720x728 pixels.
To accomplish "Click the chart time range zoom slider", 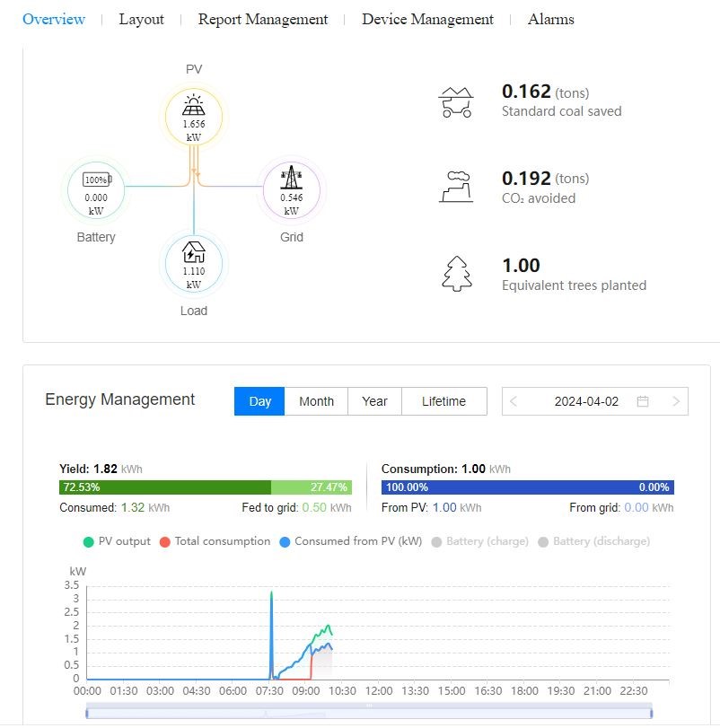I will click(369, 712).
